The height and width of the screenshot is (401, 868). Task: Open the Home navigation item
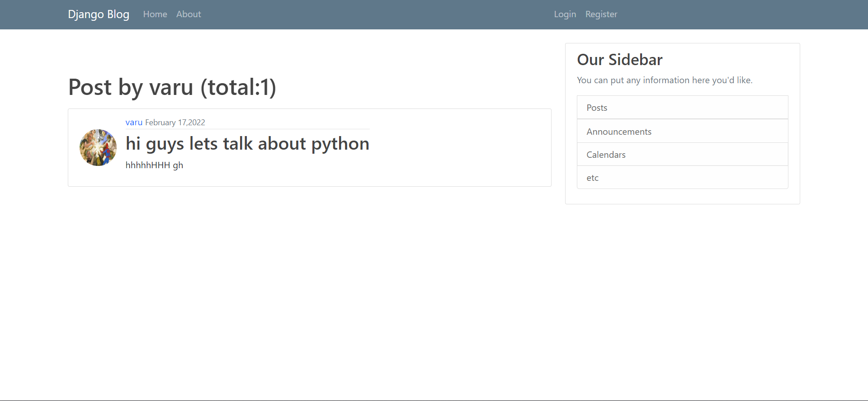(x=155, y=14)
